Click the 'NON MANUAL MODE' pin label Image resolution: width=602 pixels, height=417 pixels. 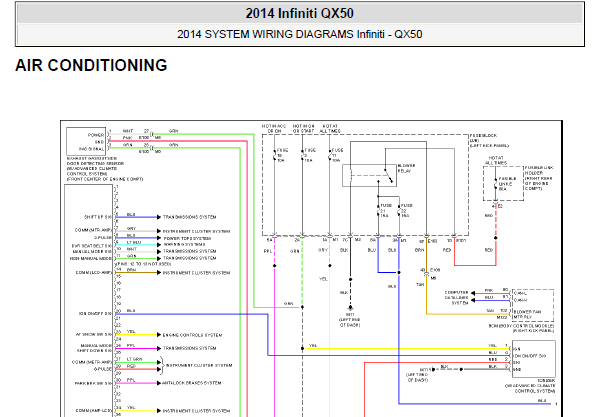click(91, 259)
